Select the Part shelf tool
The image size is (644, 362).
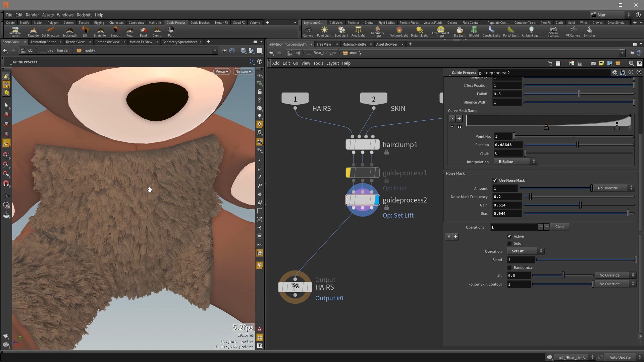pos(171,32)
